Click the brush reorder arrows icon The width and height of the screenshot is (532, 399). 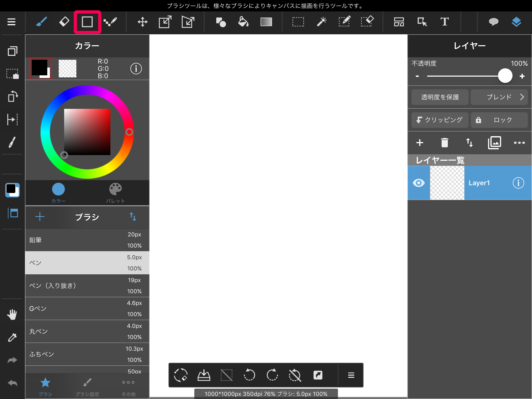click(x=133, y=216)
